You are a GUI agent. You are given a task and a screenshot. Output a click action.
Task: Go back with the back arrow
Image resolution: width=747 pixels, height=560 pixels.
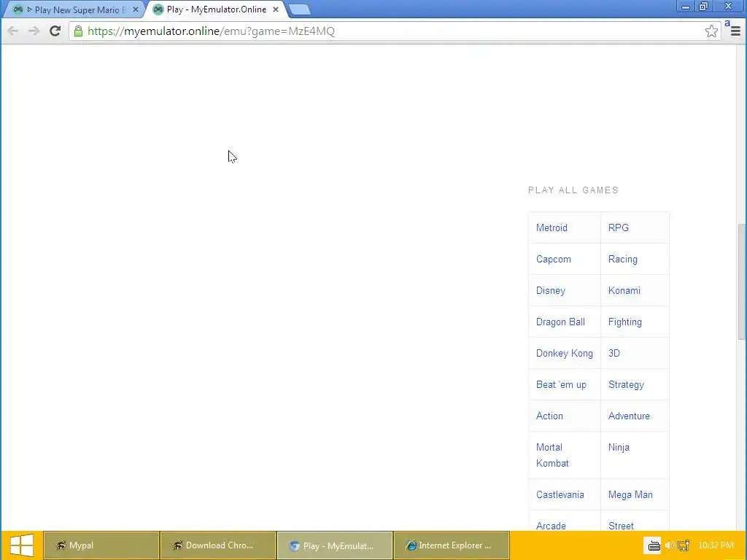tap(13, 31)
